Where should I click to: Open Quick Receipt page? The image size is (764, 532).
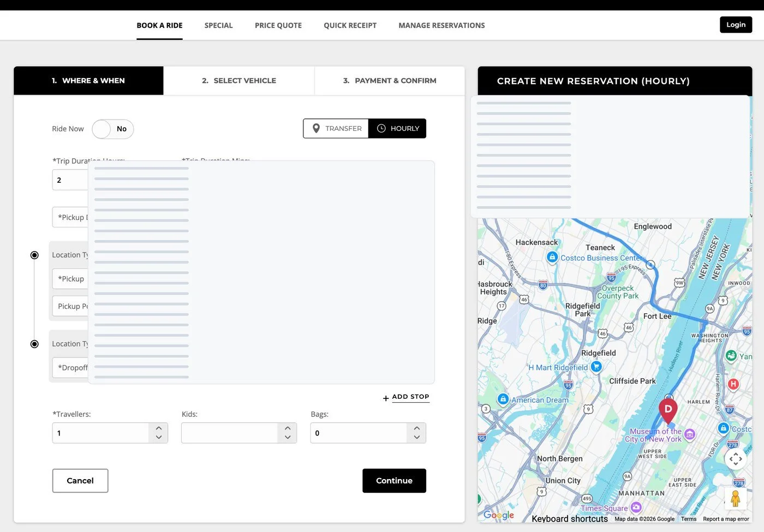[x=350, y=26]
